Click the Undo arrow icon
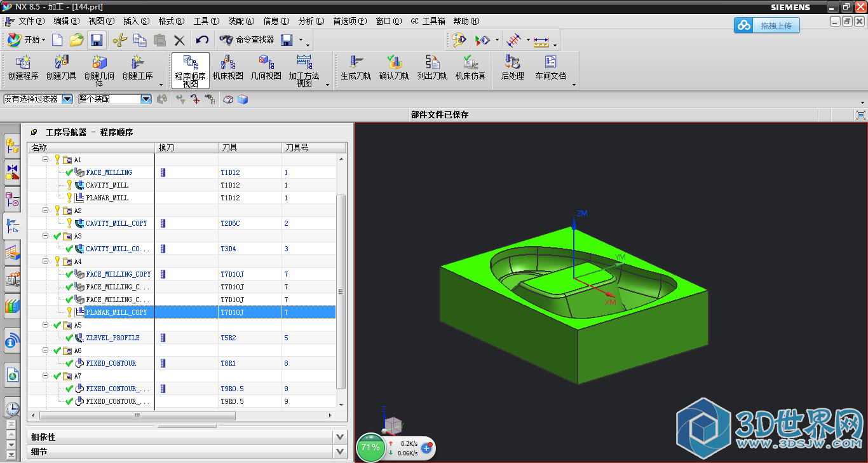Viewport: 868px width, 463px height. 202,40
